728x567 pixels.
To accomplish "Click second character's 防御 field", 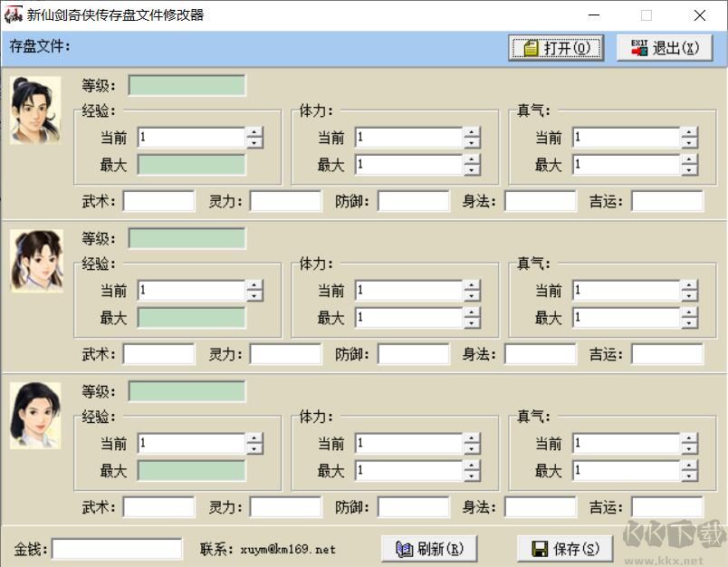I will click(413, 354).
